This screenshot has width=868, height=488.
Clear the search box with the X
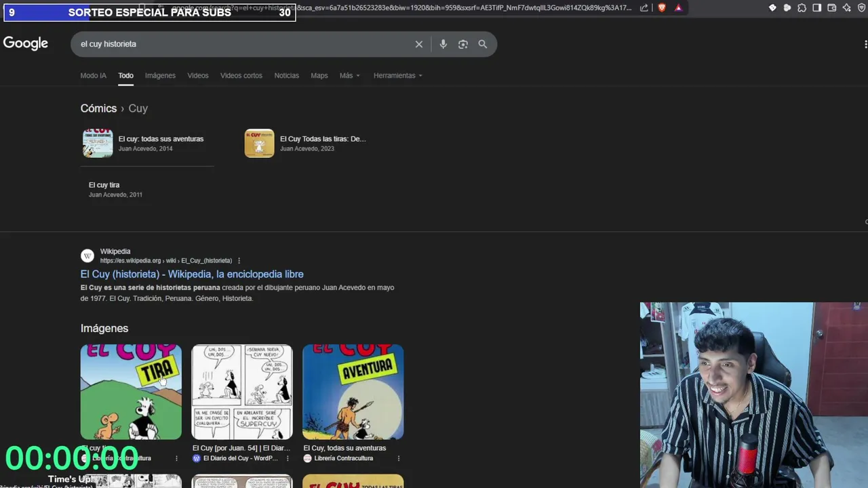coord(419,44)
